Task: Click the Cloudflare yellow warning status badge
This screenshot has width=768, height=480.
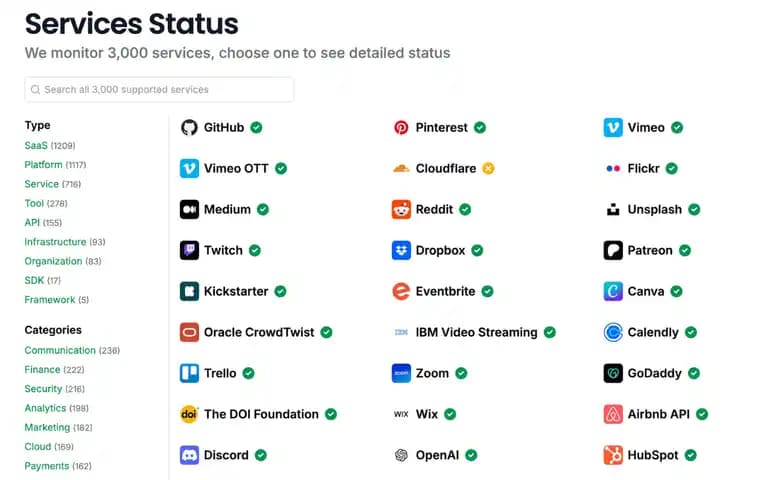Action: pyautogui.click(x=488, y=168)
